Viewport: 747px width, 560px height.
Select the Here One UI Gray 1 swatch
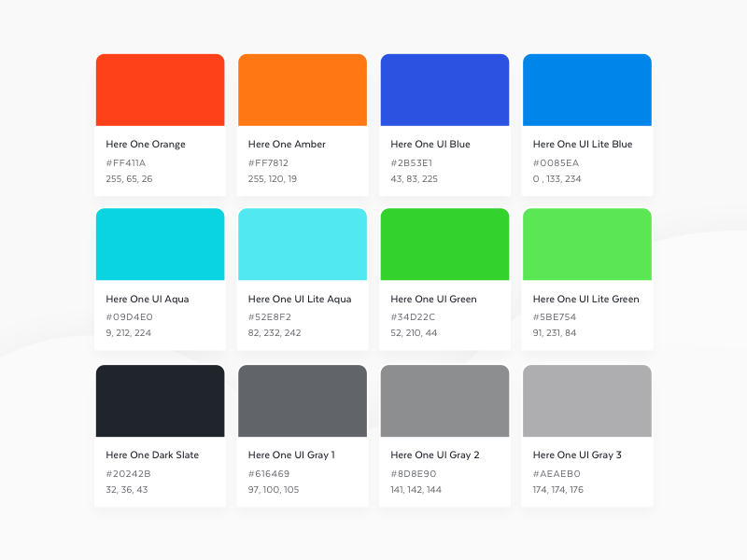pos(303,399)
